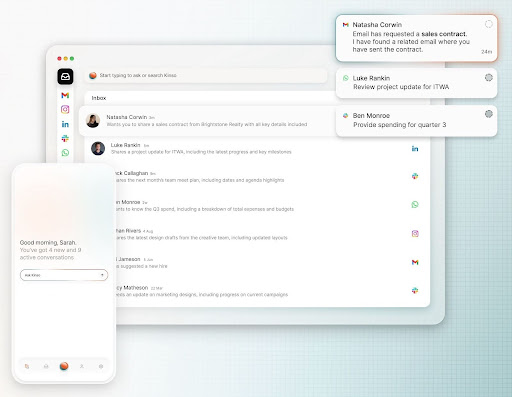Tap the orange Kinso orb in phone bar
The height and width of the screenshot is (397, 512).
[x=64, y=366]
